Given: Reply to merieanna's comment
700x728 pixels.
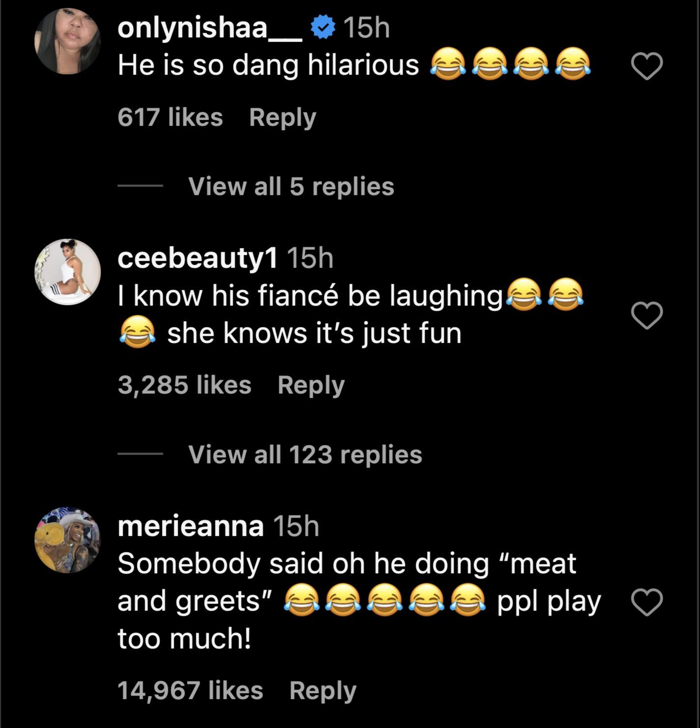Looking at the screenshot, I should [323, 690].
